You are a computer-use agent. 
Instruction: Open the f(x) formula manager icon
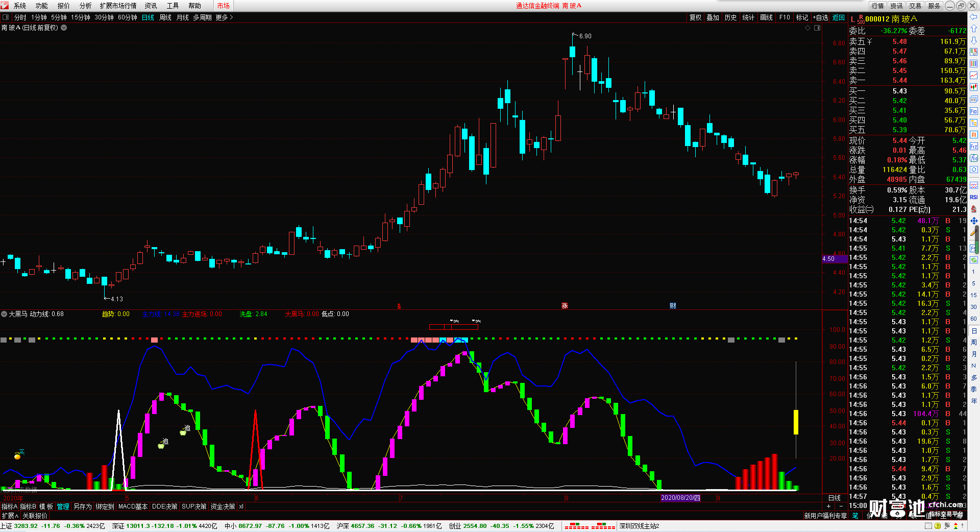point(974,158)
